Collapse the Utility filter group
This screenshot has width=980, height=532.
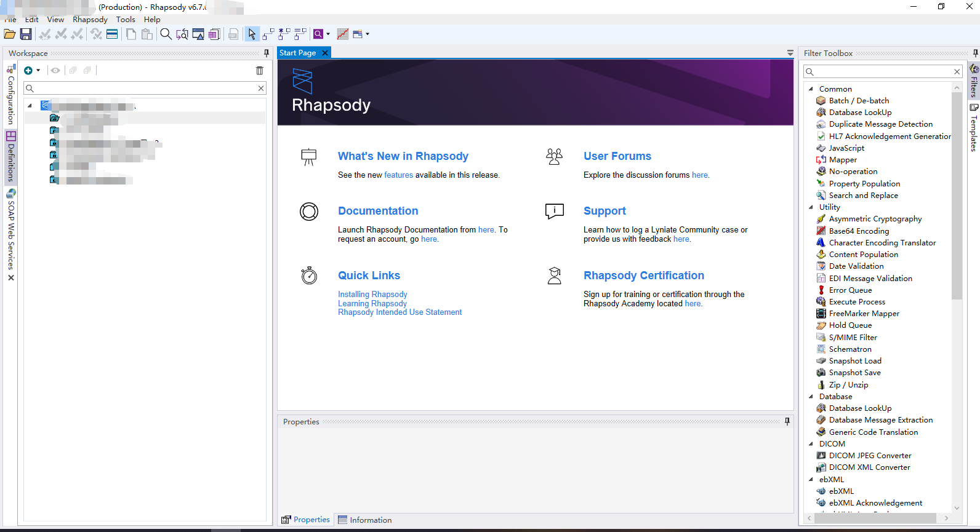[811, 207]
